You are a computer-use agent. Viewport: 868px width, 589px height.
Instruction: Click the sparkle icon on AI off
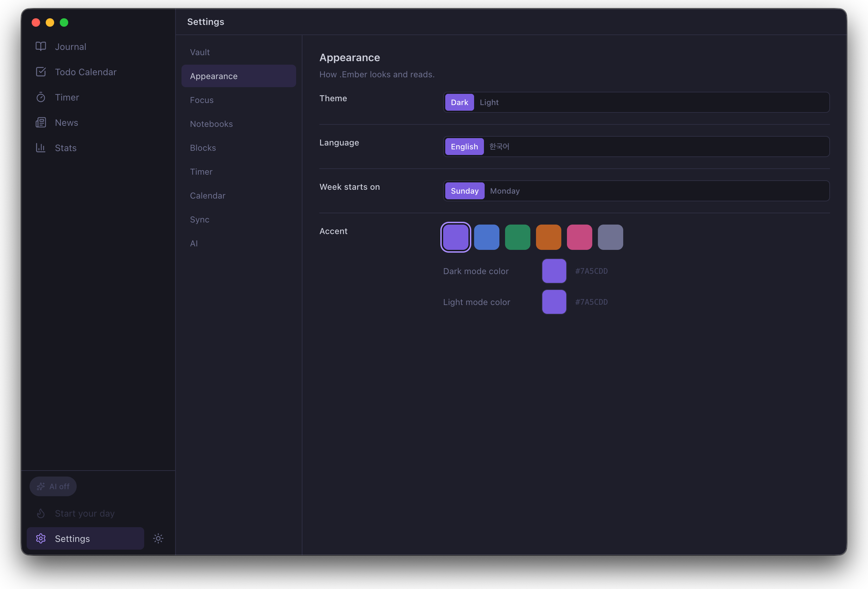(x=41, y=486)
